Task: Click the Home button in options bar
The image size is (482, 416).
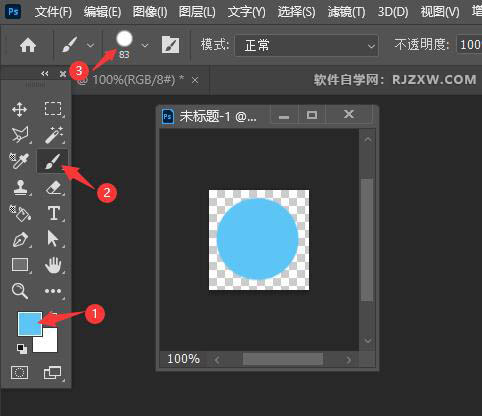Action: pyautogui.click(x=28, y=45)
